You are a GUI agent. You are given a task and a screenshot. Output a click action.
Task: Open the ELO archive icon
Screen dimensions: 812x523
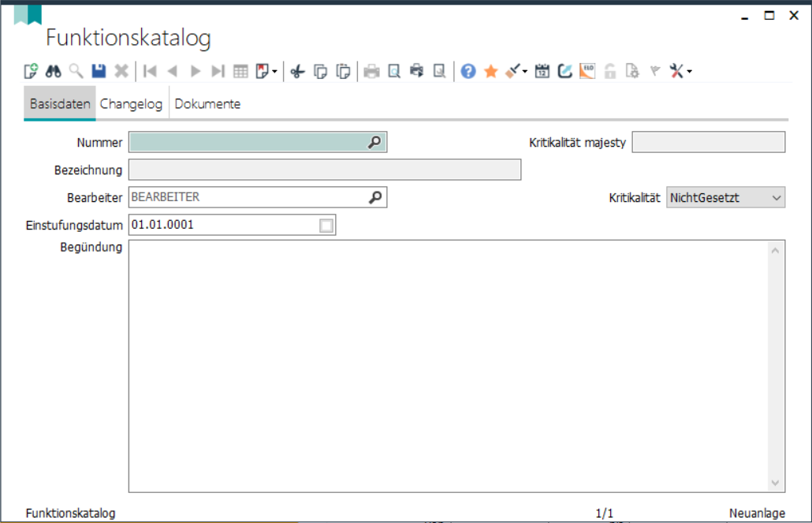587,71
